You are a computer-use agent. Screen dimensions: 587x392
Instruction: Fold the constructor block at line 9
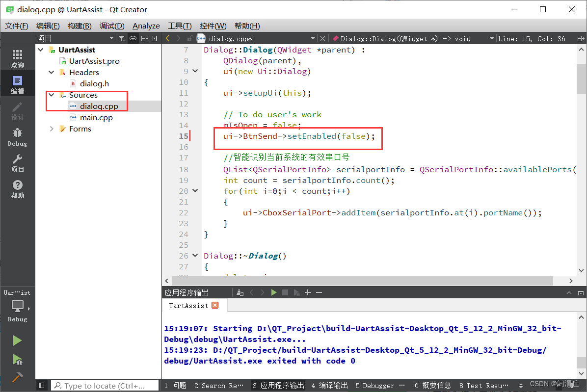[x=195, y=71]
